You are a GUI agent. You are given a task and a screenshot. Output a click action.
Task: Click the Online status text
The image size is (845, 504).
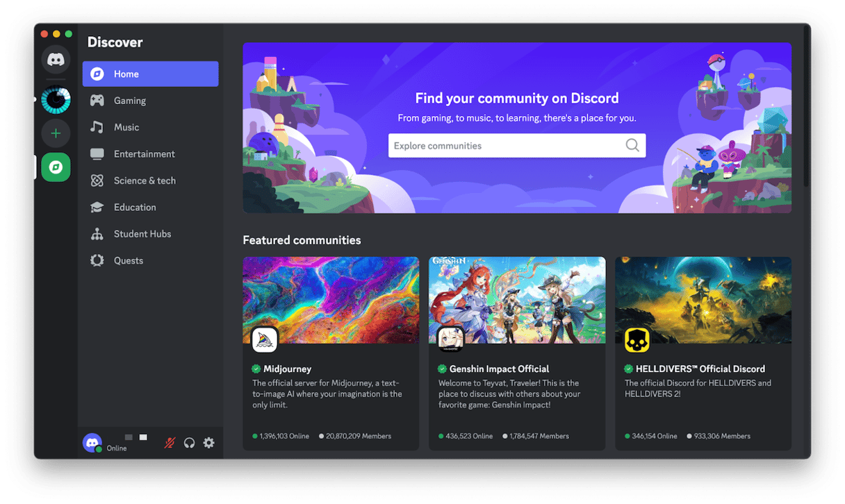pyautogui.click(x=117, y=448)
